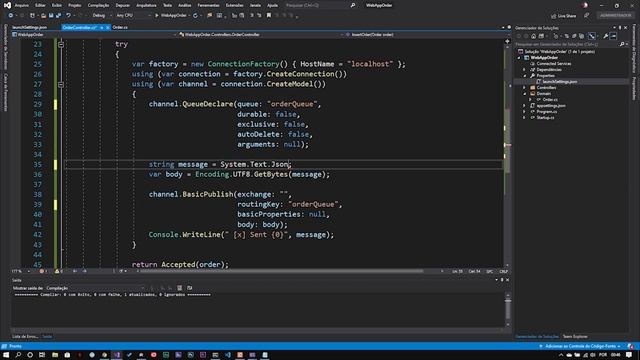Close the Solution Explorer panel
This screenshot has height=360, width=640.
pos(626,28)
